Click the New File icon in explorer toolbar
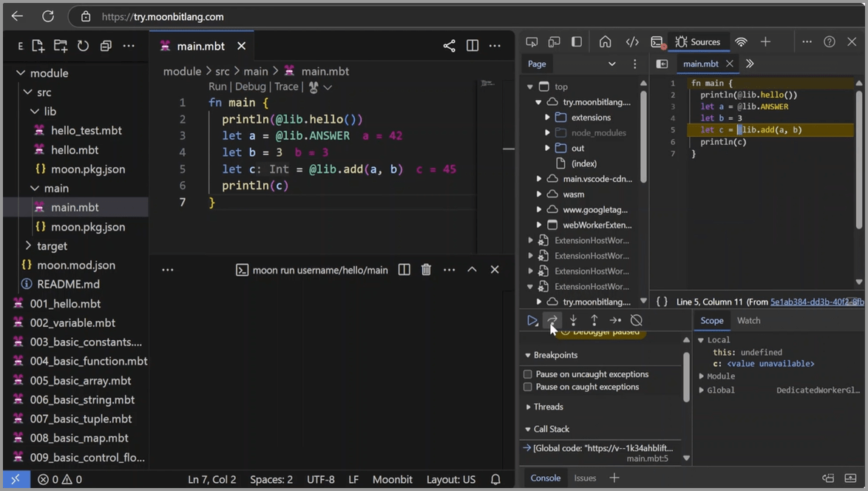Image resolution: width=868 pixels, height=491 pixels. (x=38, y=46)
